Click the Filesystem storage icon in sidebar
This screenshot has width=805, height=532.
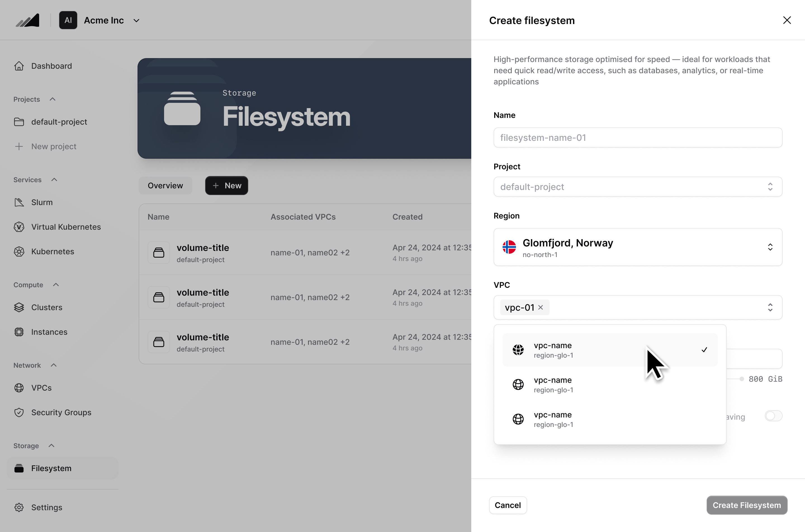pos(19,468)
